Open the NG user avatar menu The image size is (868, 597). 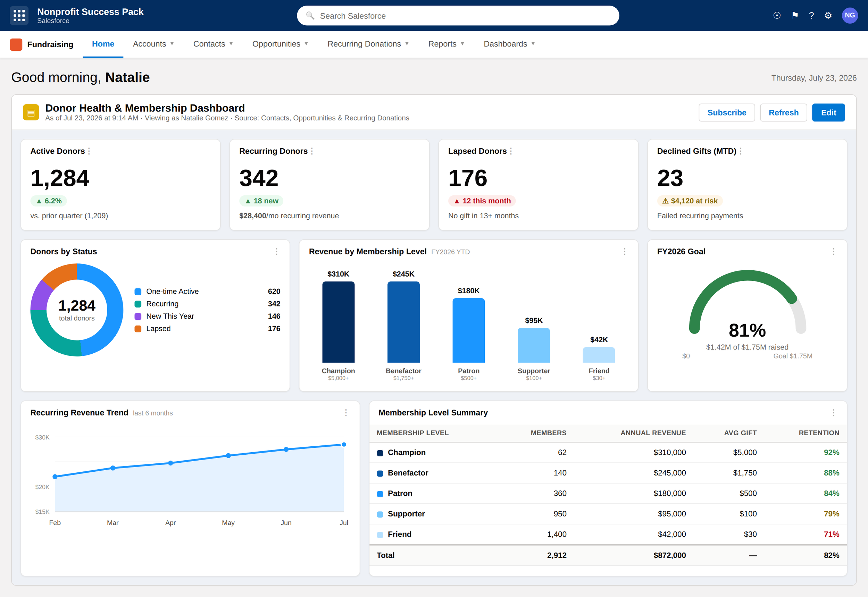point(850,15)
